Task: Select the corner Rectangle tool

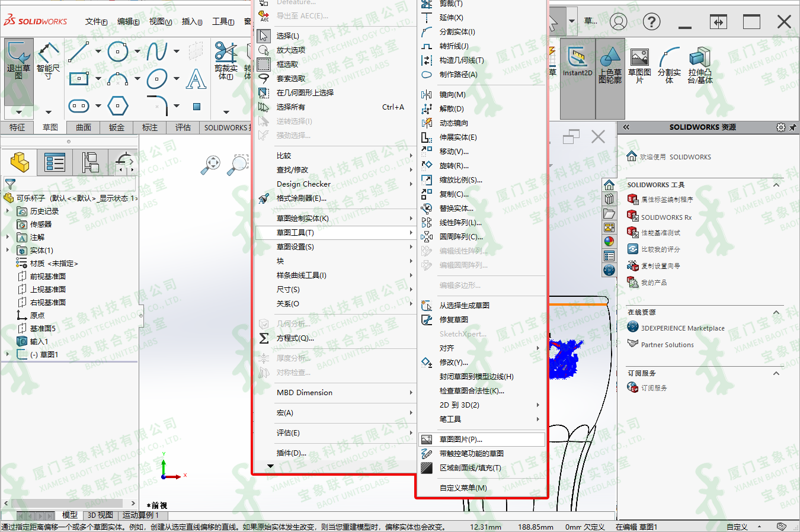Action: point(78,78)
